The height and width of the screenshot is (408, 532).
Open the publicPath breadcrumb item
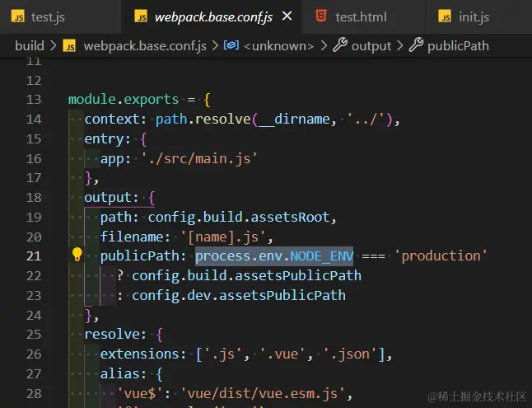click(x=458, y=46)
